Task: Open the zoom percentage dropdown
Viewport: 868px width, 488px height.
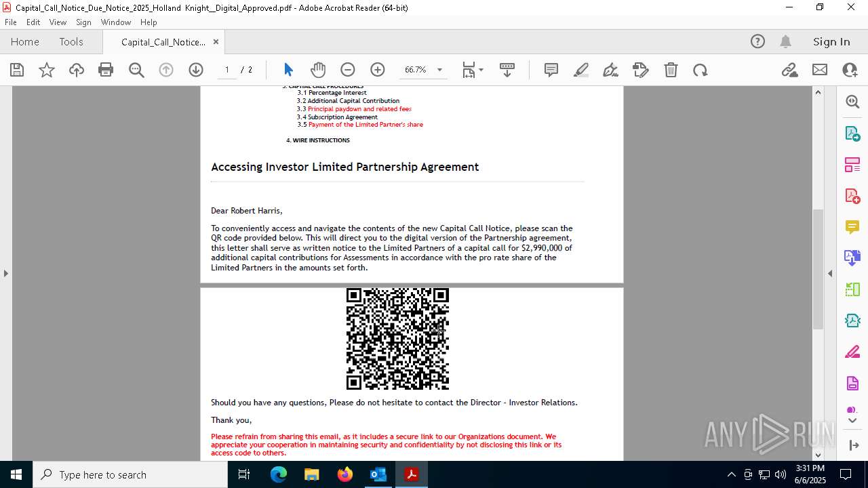Action: [x=439, y=70]
